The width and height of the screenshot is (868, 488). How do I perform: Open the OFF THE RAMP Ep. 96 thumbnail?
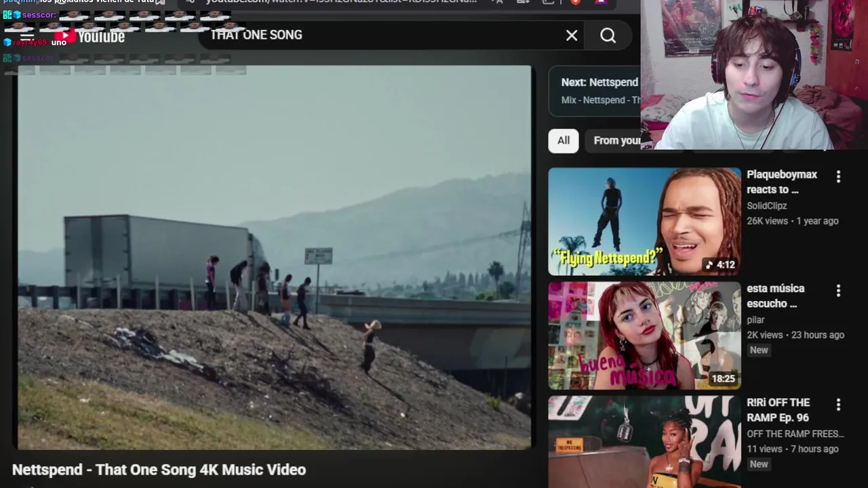(x=644, y=441)
